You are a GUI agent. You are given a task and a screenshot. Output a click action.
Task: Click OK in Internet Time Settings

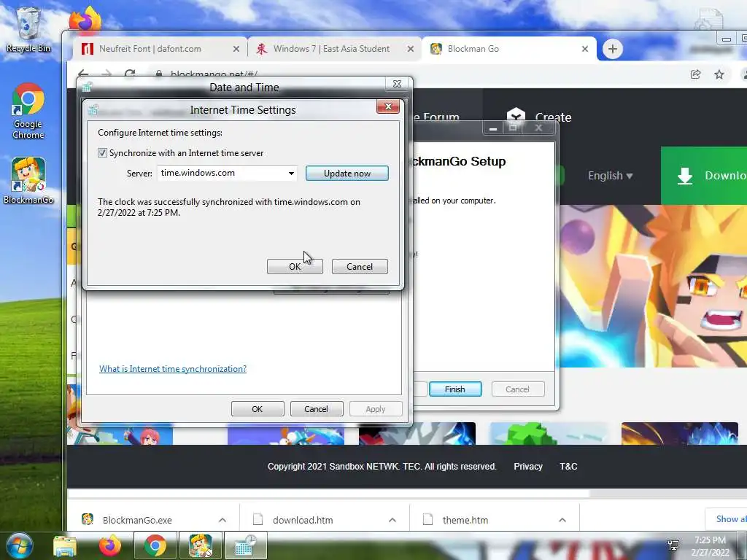point(295,267)
